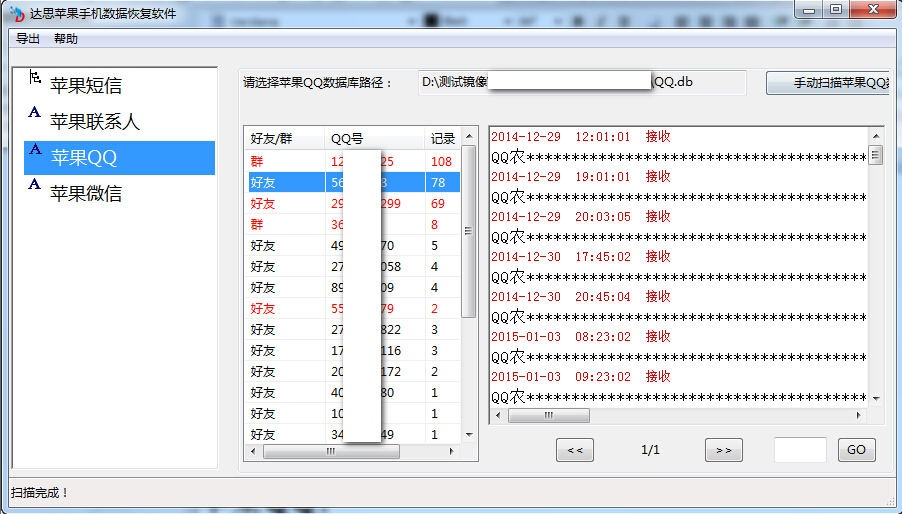Sort by 记录 column header
The image size is (902, 514).
pos(442,139)
